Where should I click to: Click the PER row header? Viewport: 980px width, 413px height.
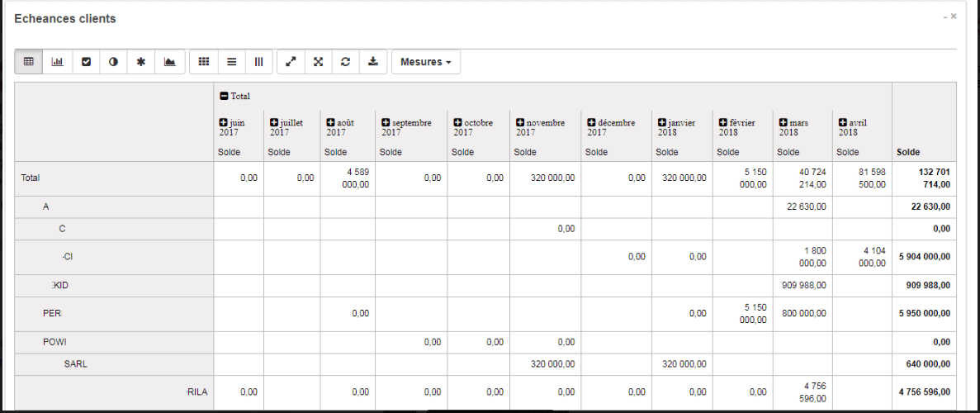pos(52,313)
